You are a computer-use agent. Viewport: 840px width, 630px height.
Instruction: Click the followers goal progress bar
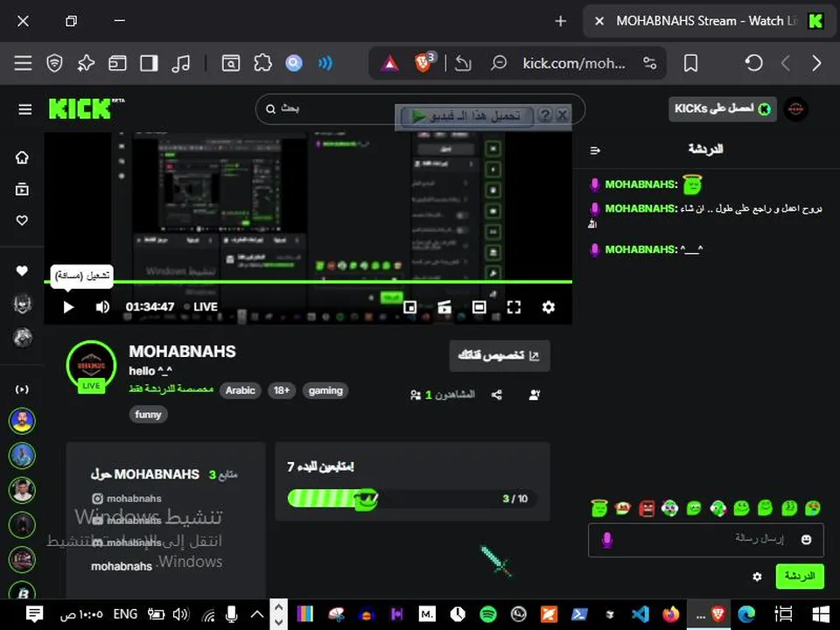pos(411,499)
